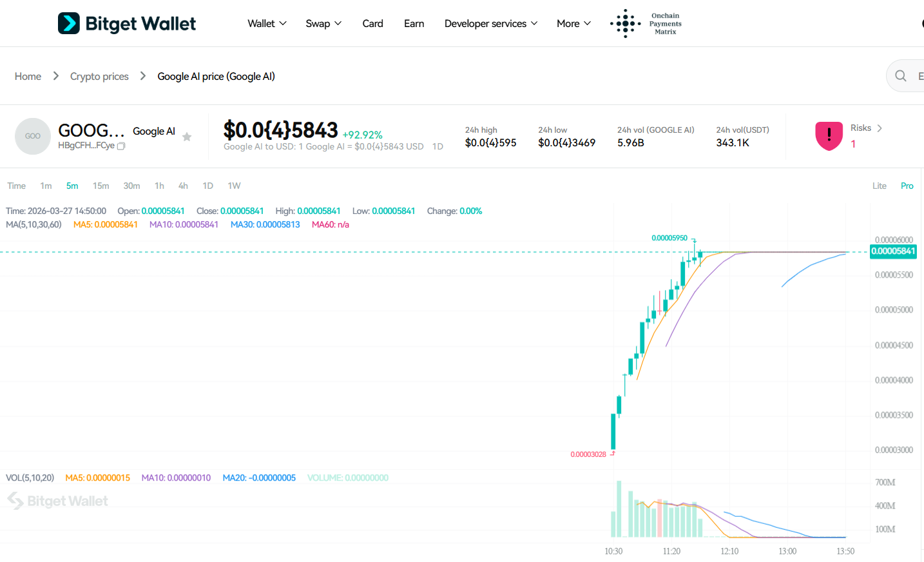Open the Onchain Payments Matrix icon
The image size is (924, 562).
pos(624,23)
